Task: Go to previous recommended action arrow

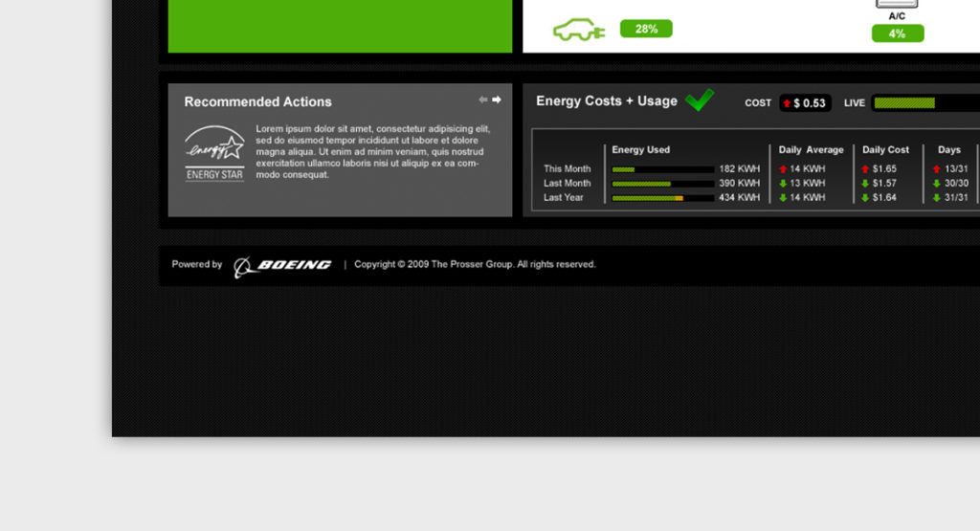Action: click(x=483, y=100)
